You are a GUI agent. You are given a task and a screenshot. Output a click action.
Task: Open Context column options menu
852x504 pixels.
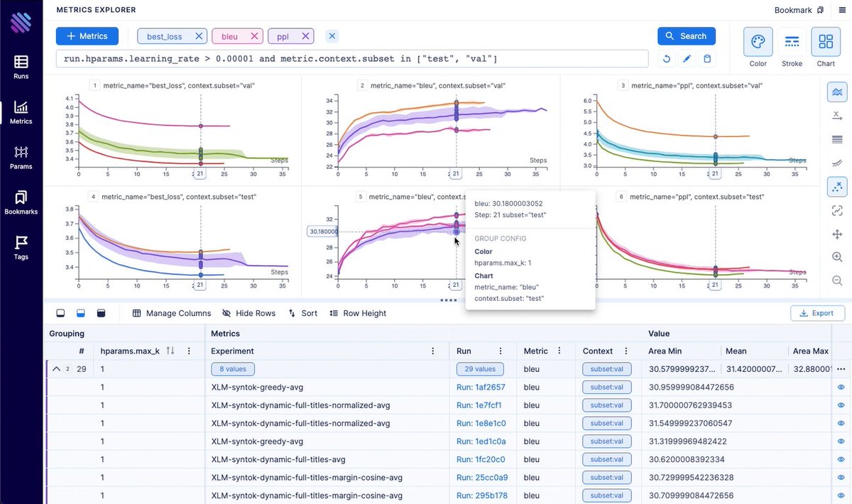pos(626,351)
